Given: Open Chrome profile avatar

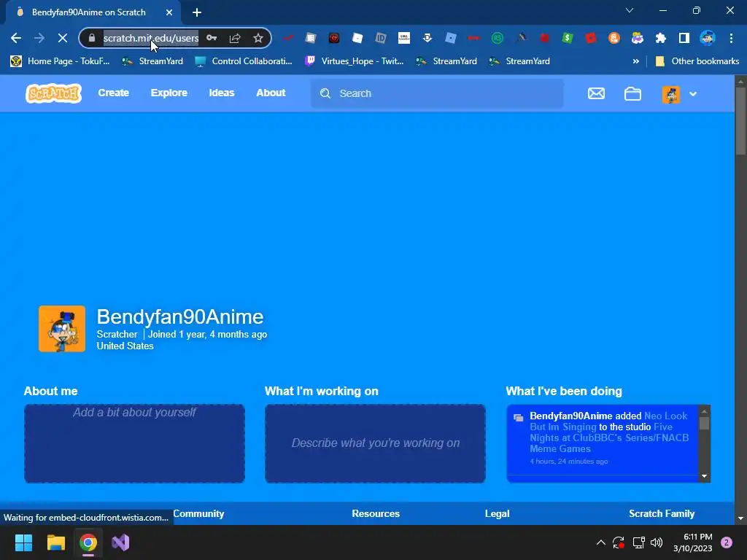Looking at the screenshot, I should (708, 38).
